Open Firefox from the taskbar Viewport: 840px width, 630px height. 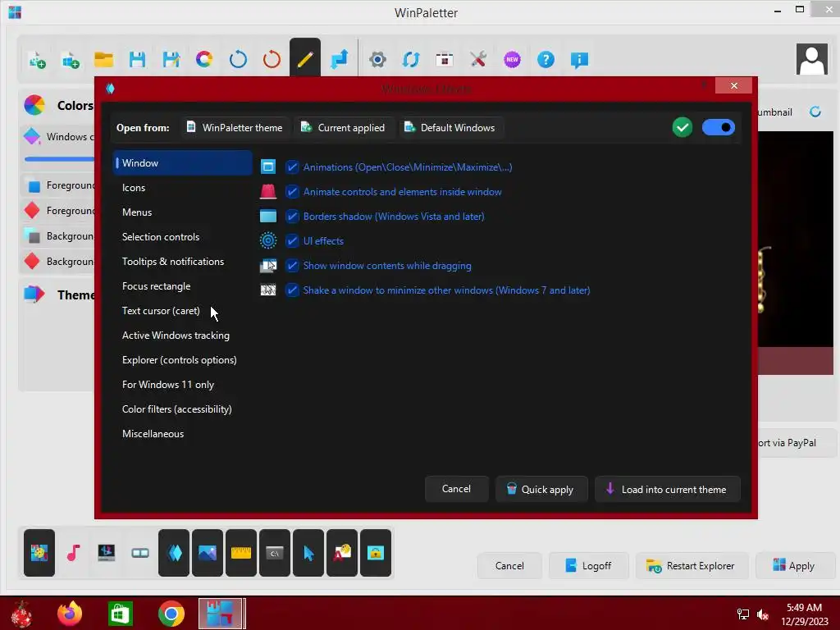(x=70, y=614)
